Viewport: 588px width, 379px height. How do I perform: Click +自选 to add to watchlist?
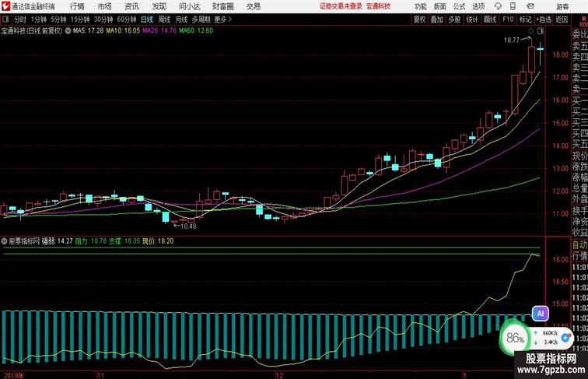(x=544, y=19)
